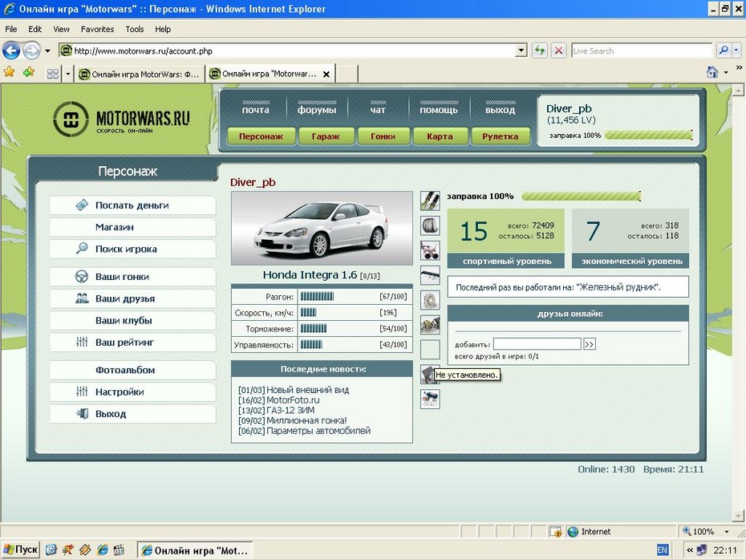Select the Карта game tab
Screen dimensions: 746x560
coord(440,136)
